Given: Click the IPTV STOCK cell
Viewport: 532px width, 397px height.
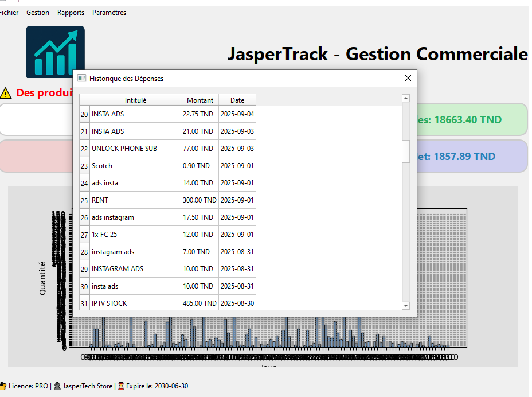Looking at the screenshot, I should 135,303.
